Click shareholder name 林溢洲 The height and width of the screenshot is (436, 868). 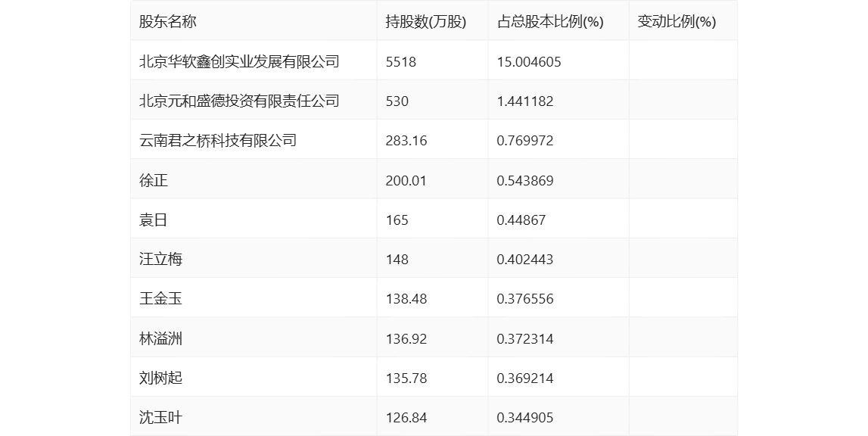[x=160, y=338]
